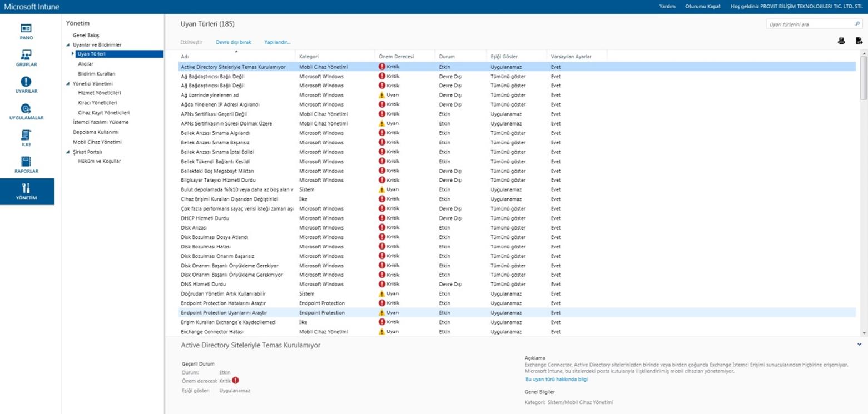
Task: Select the Disk Bozulması Hatası row
Action: 517,246
